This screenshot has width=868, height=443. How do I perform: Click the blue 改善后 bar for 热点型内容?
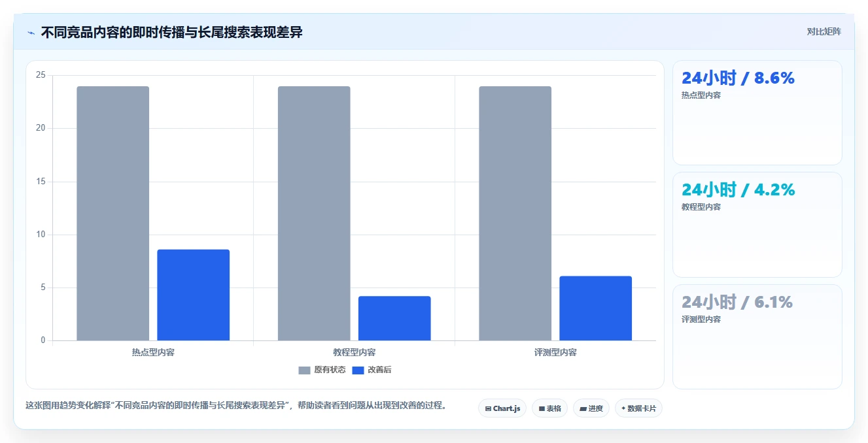click(193, 295)
